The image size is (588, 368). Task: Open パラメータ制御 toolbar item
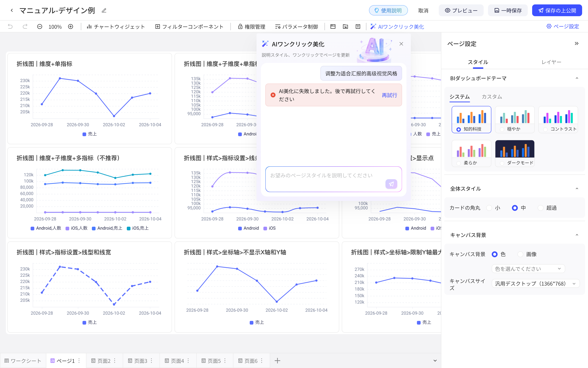296,26
